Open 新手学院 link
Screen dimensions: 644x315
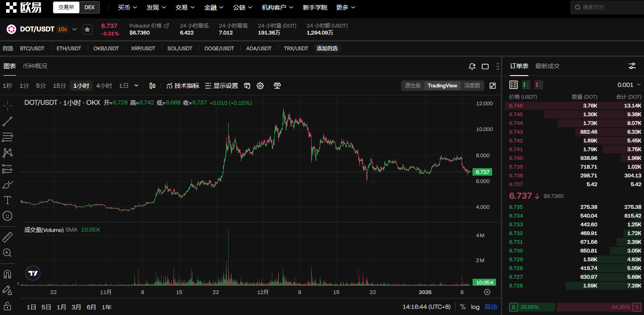click(315, 7)
